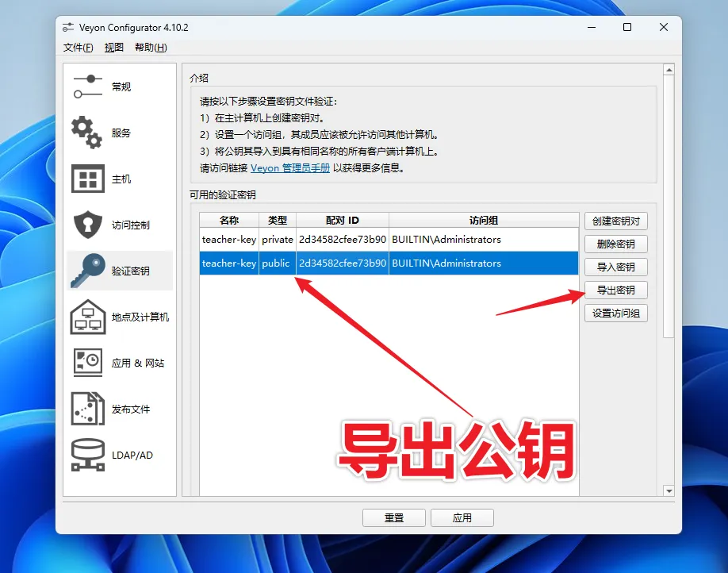Click the 导出密钥 button
The image size is (728, 573).
[x=615, y=290]
